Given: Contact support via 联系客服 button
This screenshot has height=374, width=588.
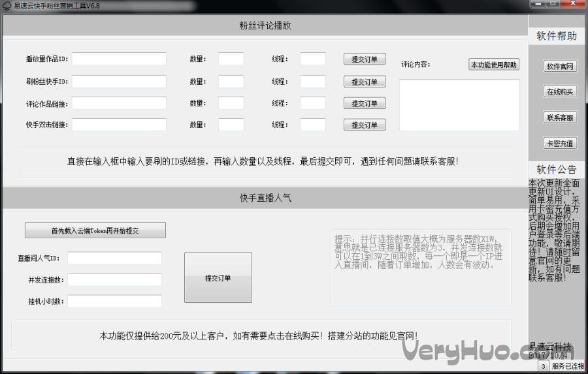Looking at the screenshot, I should (560, 117).
